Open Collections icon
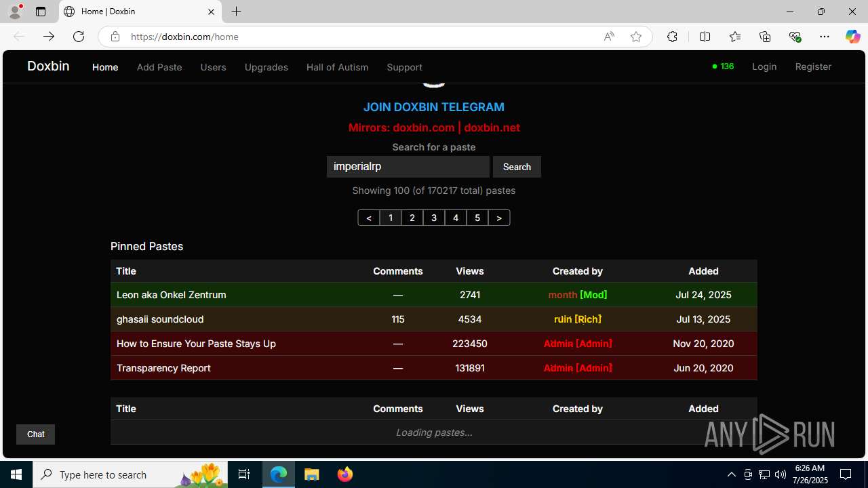The image size is (868, 488). coord(765,37)
